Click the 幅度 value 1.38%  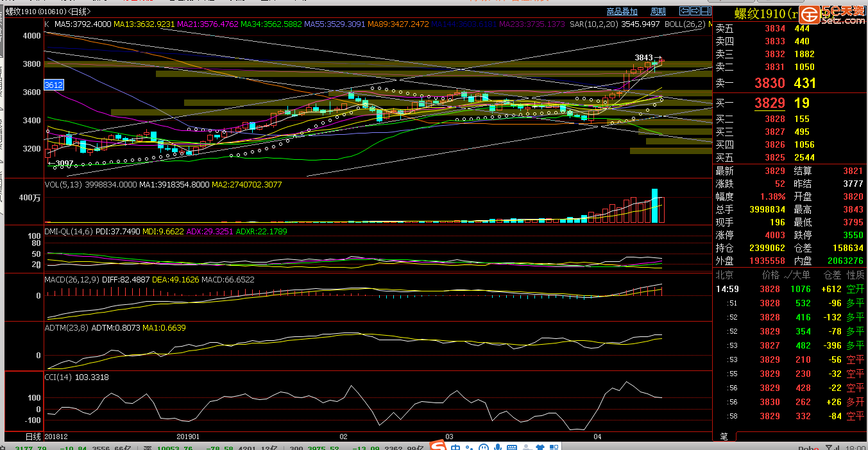click(x=773, y=196)
